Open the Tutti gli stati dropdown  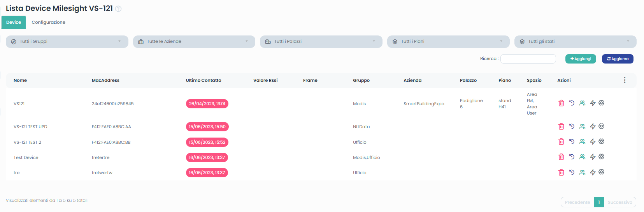(x=575, y=42)
